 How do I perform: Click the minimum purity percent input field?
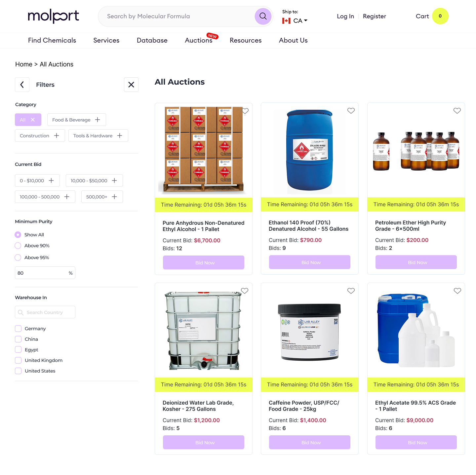point(45,273)
